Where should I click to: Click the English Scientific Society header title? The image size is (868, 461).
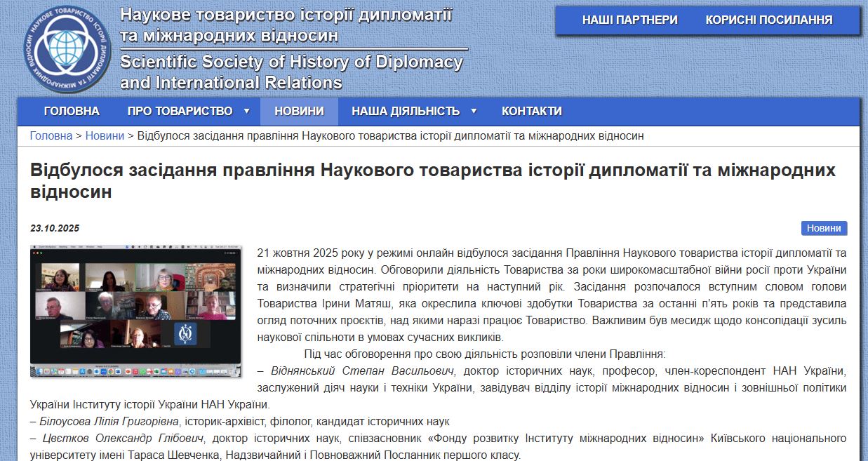pos(291,72)
